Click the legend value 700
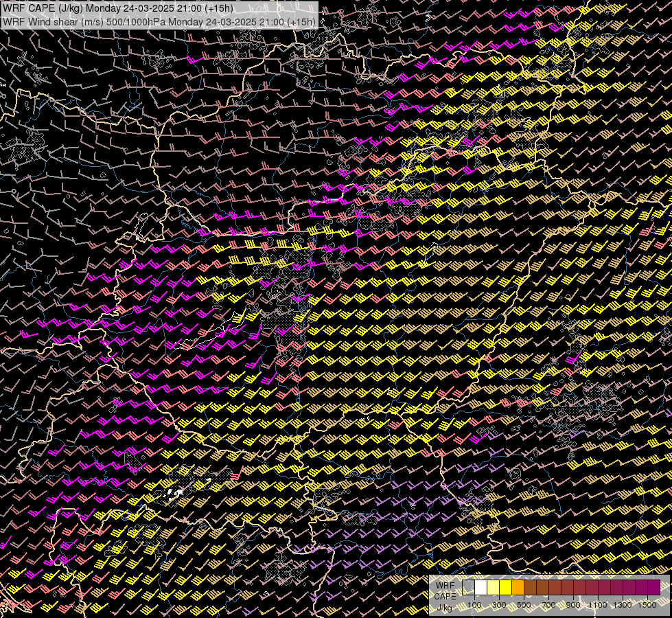 (548, 605)
